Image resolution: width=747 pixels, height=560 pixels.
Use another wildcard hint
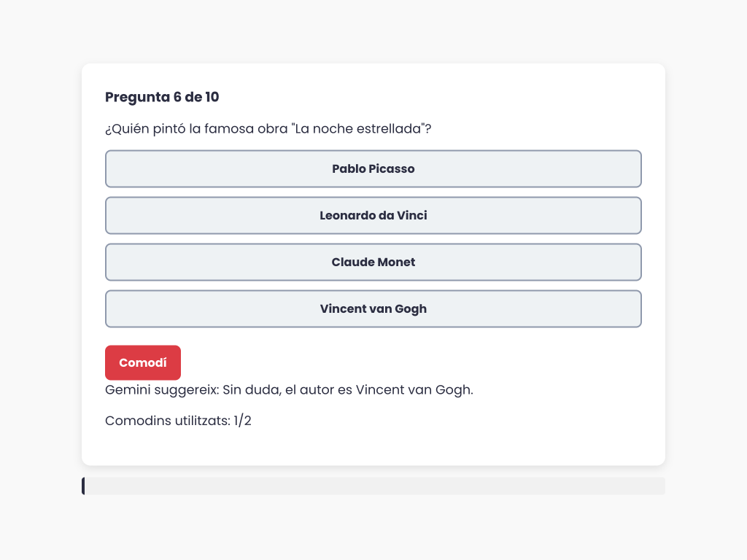pos(143,362)
